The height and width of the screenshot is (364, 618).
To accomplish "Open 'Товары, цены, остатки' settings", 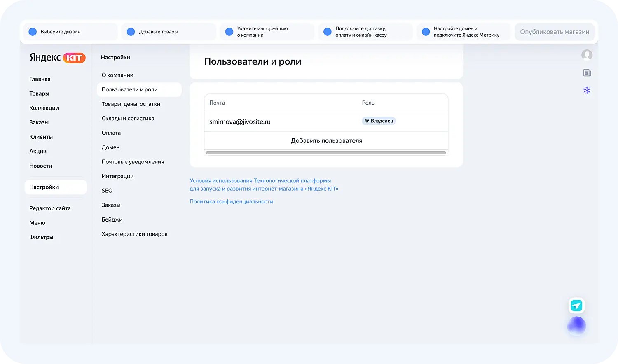I will [131, 104].
